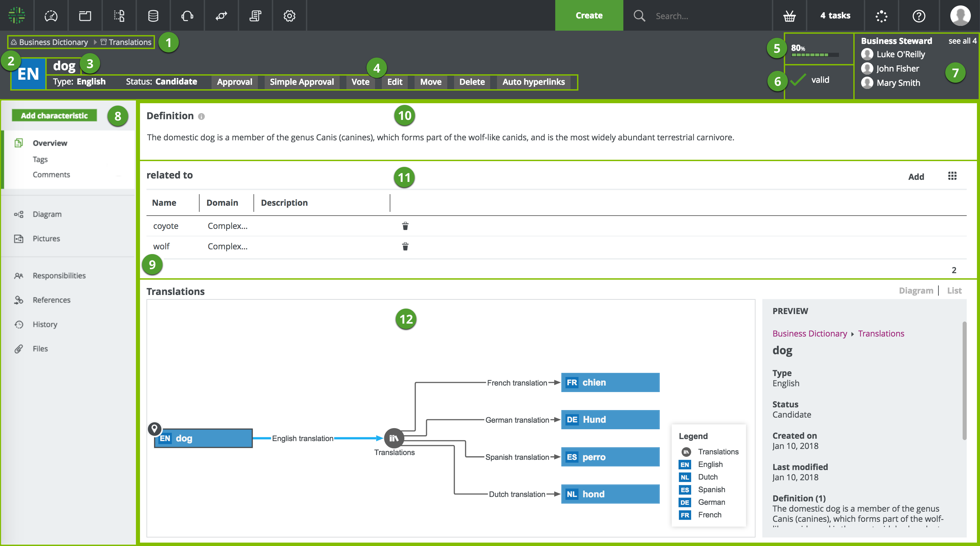
Task: Click the Add characteristic button
Action: tap(54, 115)
